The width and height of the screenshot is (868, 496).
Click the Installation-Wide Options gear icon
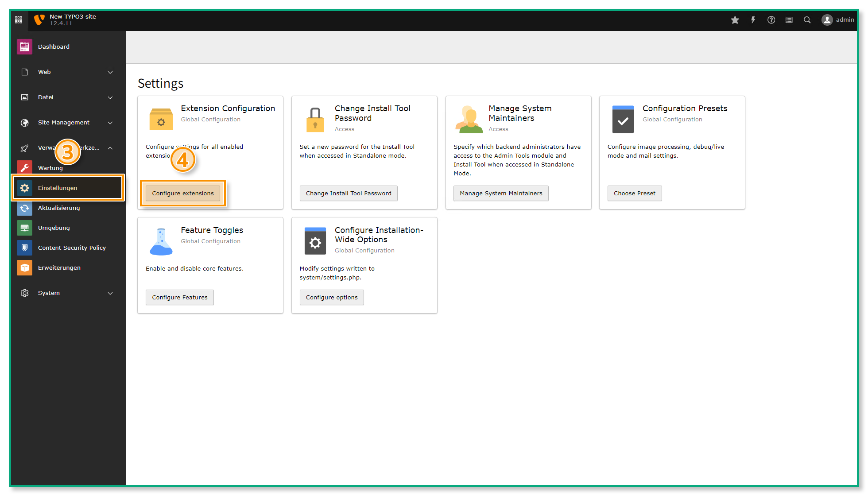coord(315,241)
